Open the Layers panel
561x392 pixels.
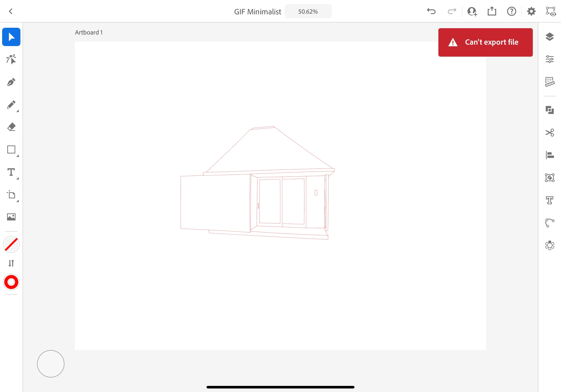click(x=549, y=37)
